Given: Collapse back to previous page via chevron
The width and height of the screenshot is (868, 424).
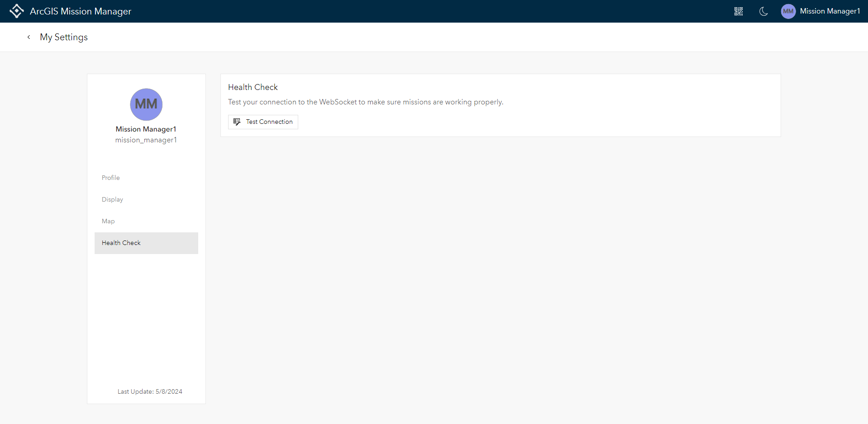Looking at the screenshot, I should (29, 37).
